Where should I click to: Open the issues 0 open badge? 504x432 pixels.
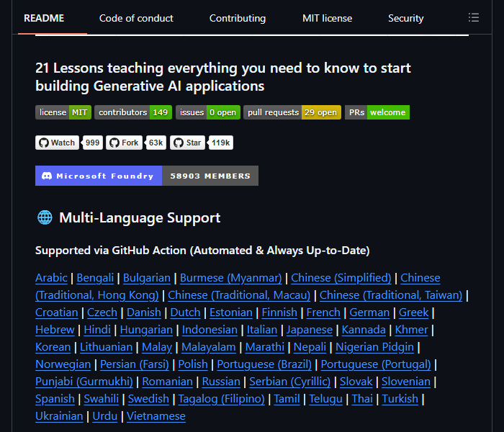tap(208, 112)
